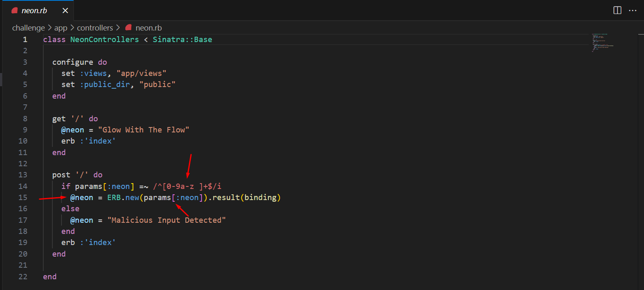Click the neon.rb breadcrumb file entry
This screenshot has height=290, width=644.
click(x=149, y=28)
